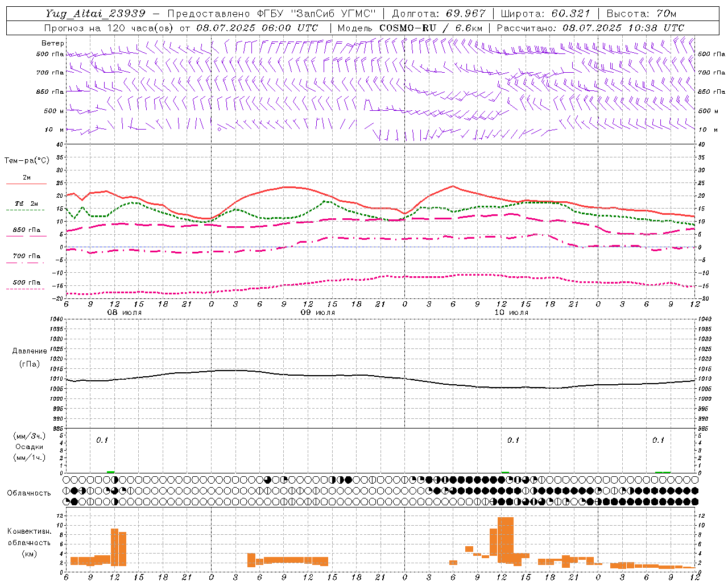Select the text Предоставлено ФГБУ "ЗапСиб УГМС"
Image resolution: width=728 pixels, height=582 pixels.
(272, 14)
